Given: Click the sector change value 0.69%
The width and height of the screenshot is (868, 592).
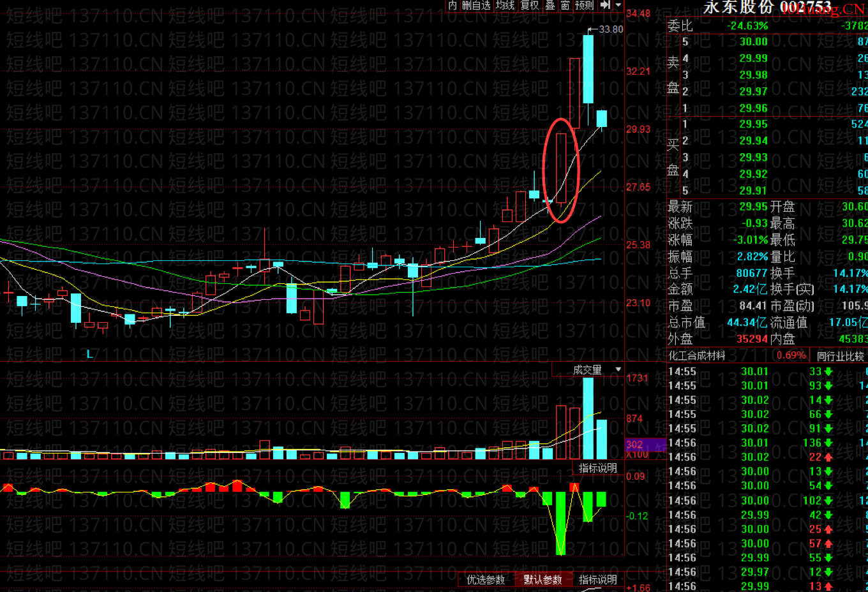Looking at the screenshot, I should 791,356.
